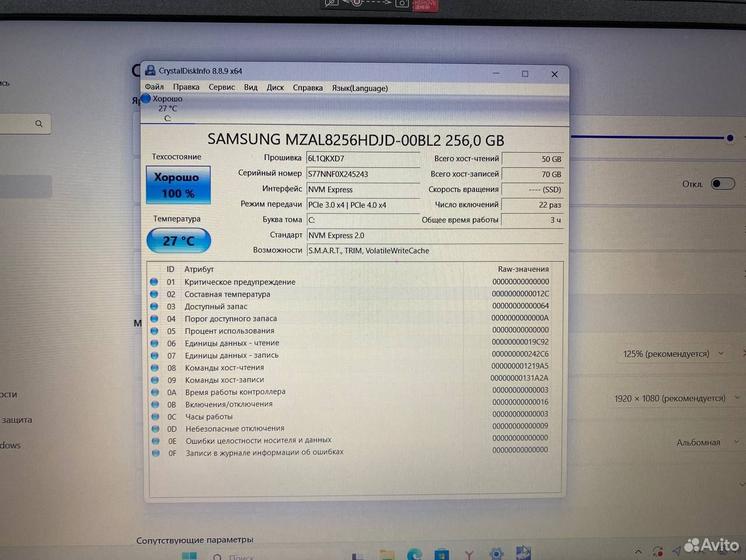The image size is (746, 560).
Task: Open the Файл menu
Action: (x=154, y=87)
